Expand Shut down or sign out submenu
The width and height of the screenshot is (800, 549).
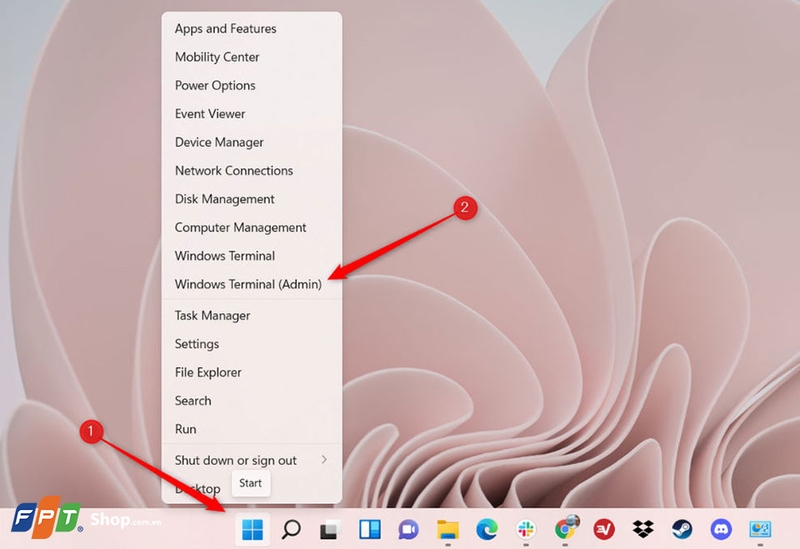(252, 460)
